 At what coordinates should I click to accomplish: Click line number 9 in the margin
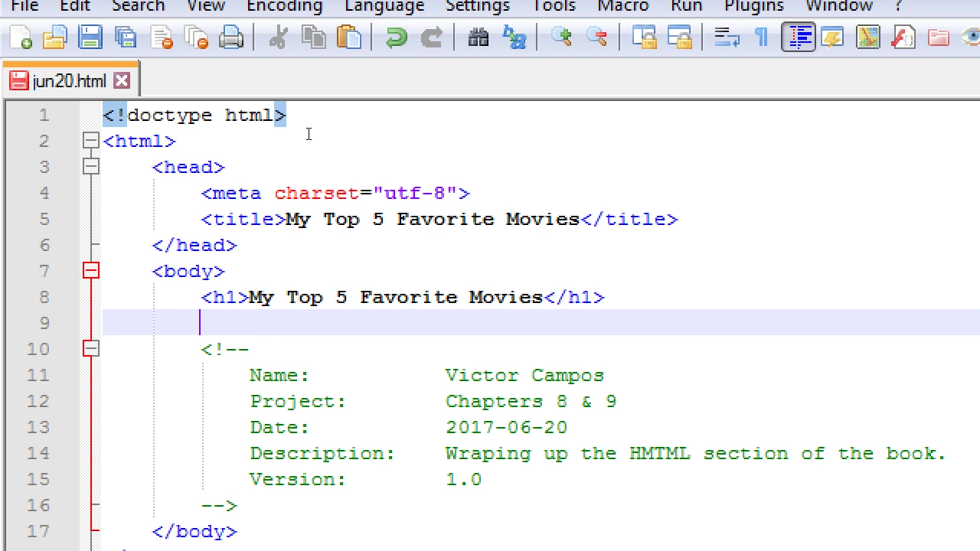(x=44, y=323)
